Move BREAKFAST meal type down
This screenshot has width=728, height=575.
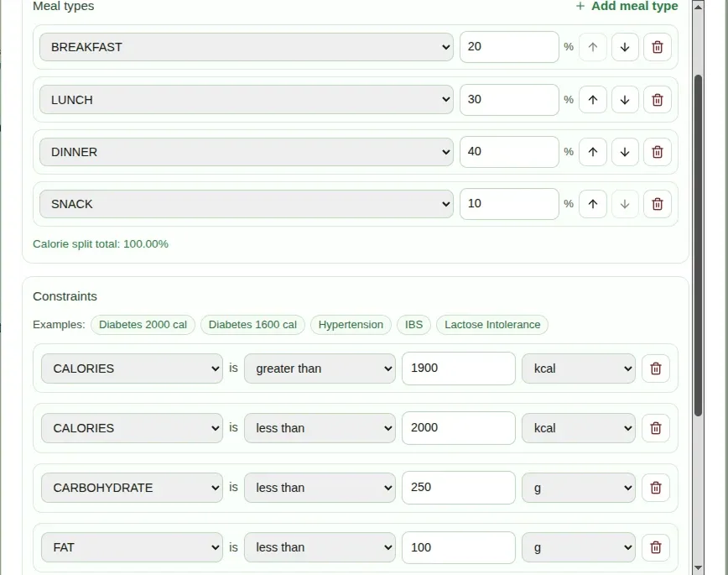pos(625,47)
